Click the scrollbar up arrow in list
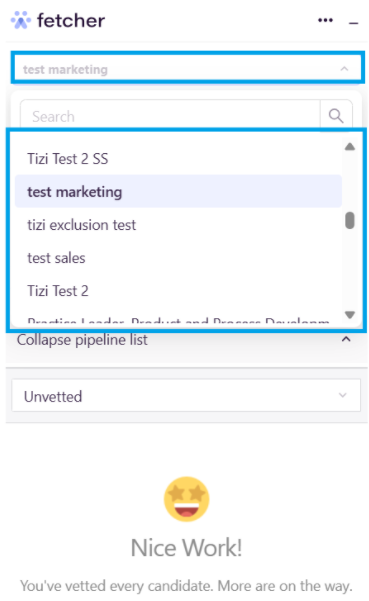Image resolution: width=369 pixels, height=601 pixels. tap(349, 146)
